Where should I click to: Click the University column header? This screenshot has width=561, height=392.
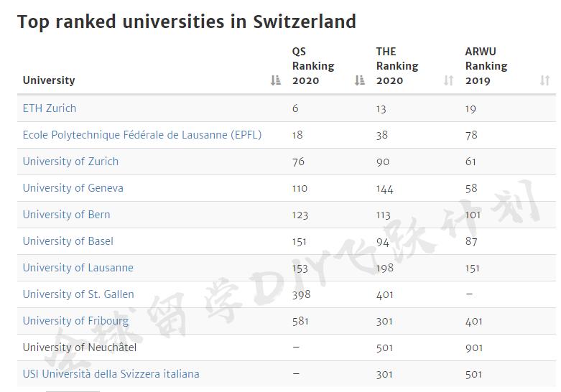49,80
